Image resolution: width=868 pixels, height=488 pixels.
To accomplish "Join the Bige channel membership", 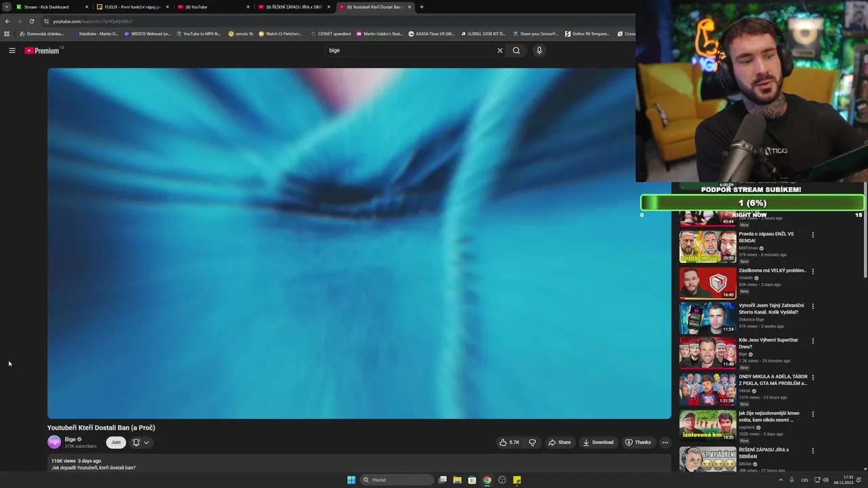I will click(116, 443).
